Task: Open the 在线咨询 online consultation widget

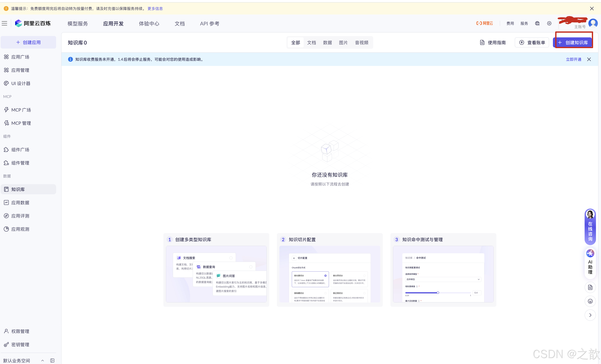Action: [590, 227]
